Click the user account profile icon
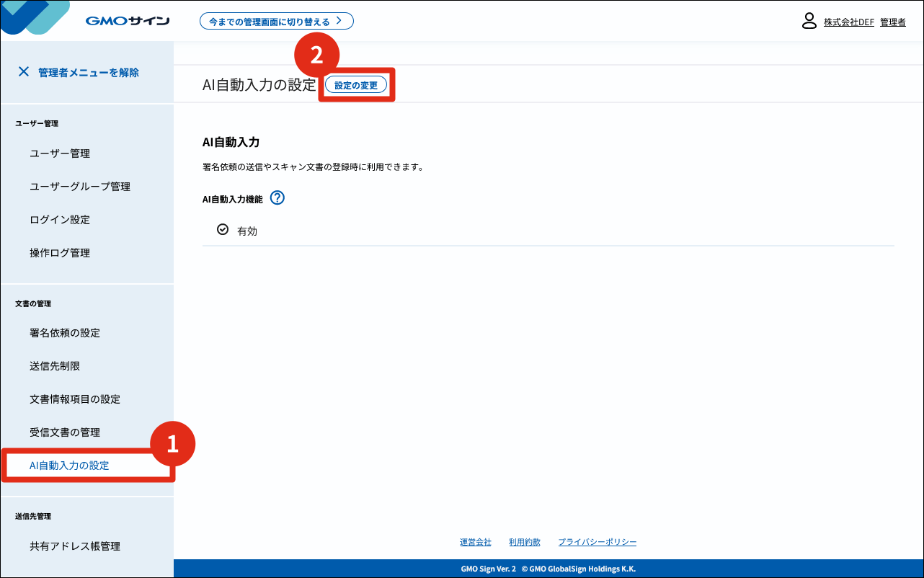The height and width of the screenshot is (578, 924). click(809, 21)
